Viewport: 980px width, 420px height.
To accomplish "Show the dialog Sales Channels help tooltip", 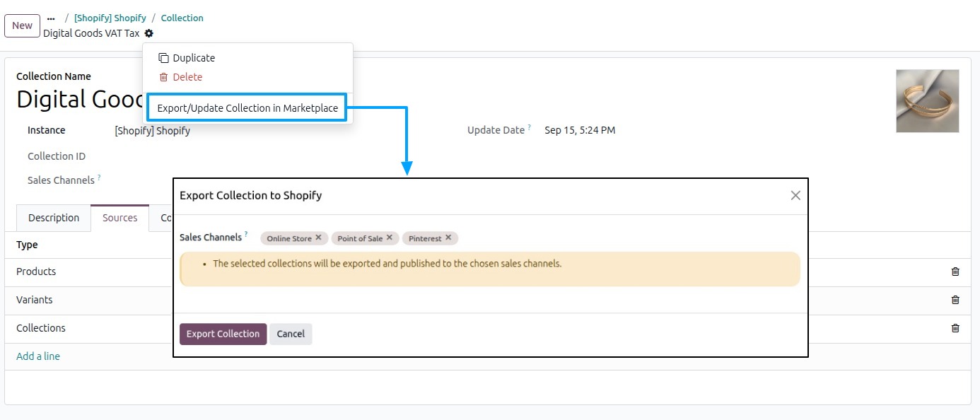I will click(x=246, y=234).
